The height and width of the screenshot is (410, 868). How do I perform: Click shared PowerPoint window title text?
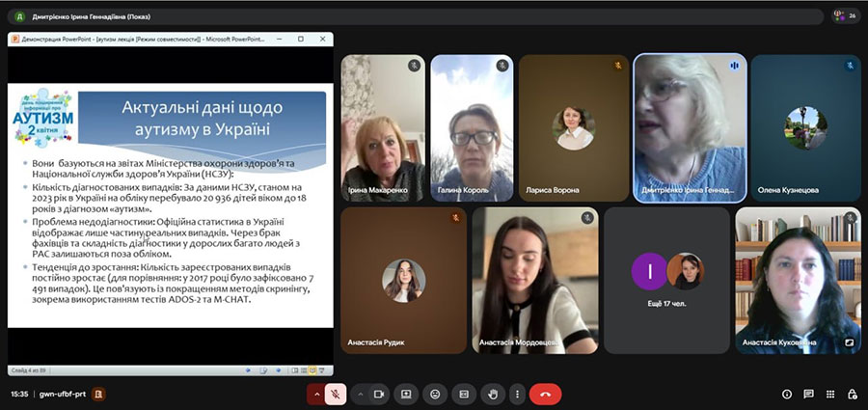pos(143,40)
